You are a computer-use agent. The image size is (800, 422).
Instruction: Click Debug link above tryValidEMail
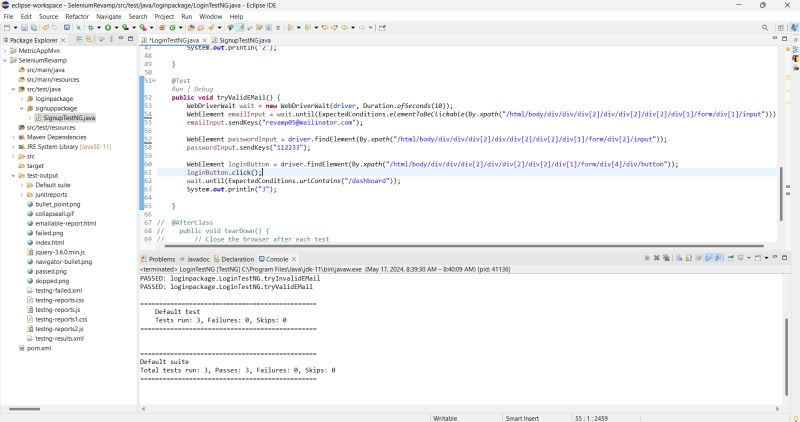[203, 89]
